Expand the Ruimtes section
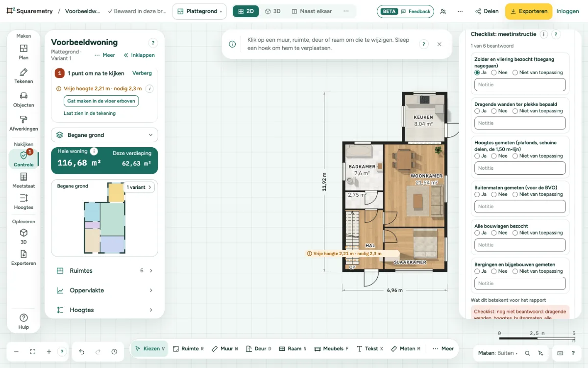 click(104, 271)
